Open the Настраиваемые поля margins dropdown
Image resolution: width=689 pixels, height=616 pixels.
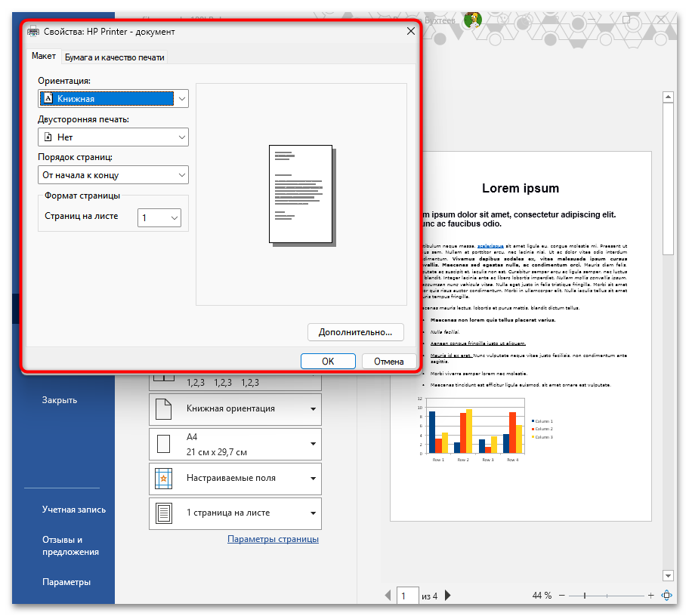click(235, 479)
